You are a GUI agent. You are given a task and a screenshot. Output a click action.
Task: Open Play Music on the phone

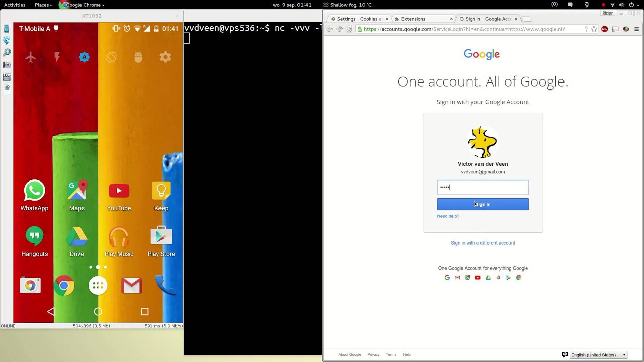click(119, 236)
